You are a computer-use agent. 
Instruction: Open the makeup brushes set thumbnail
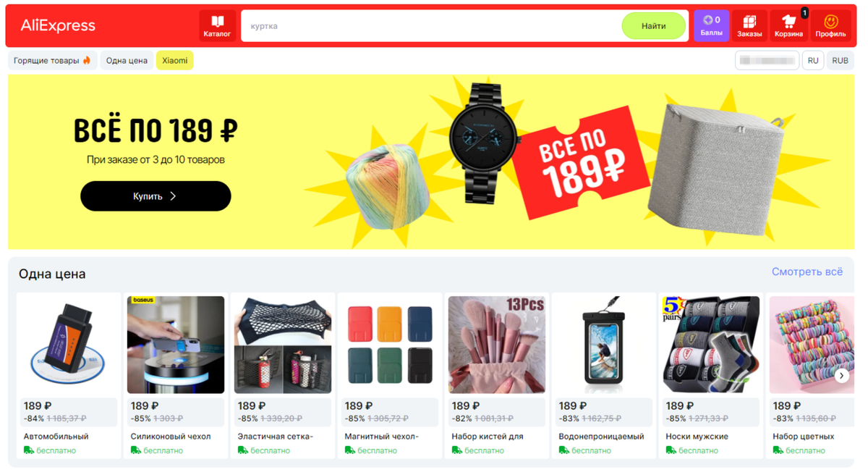[x=497, y=345]
